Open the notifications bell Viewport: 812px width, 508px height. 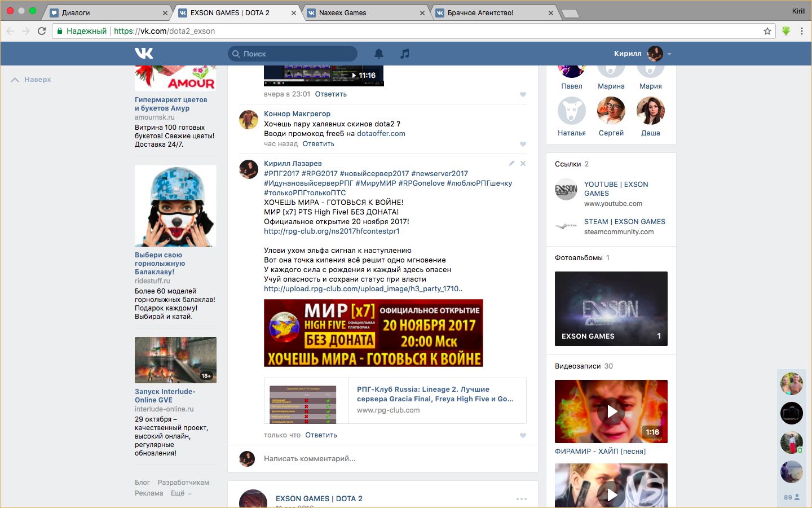[x=379, y=54]
